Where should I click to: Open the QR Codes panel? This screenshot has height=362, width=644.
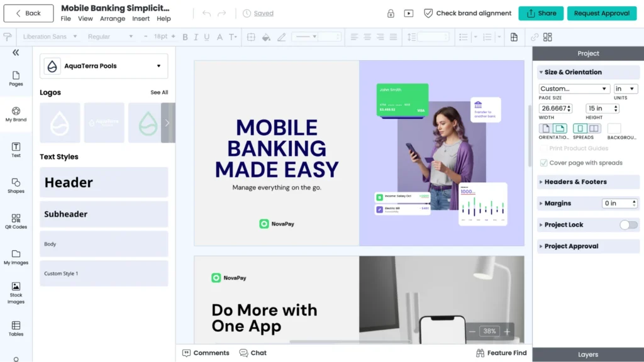pyautogui.click(x=16, y=221)
